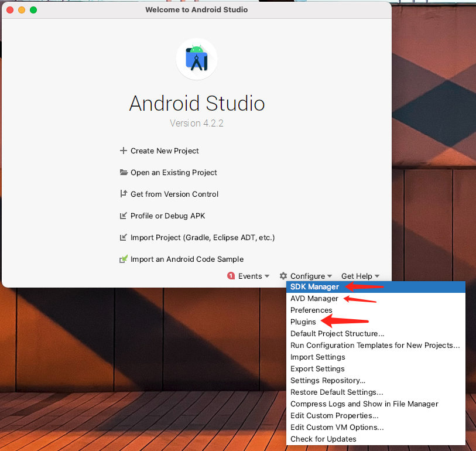Image resolution: width=476 pixels, height=451 pixels.
Task: Select Import Settings
Action: 375,357
